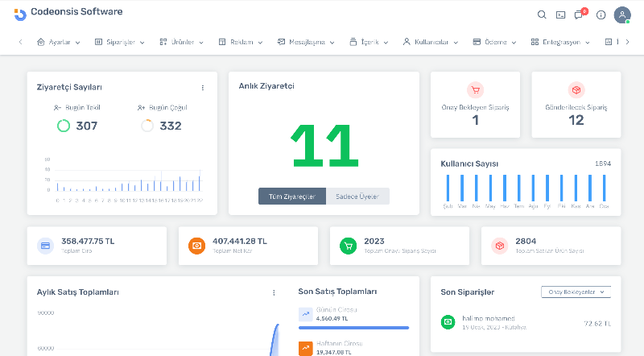Open the user profile avatar
644x356 pixels.
point(622,14)
